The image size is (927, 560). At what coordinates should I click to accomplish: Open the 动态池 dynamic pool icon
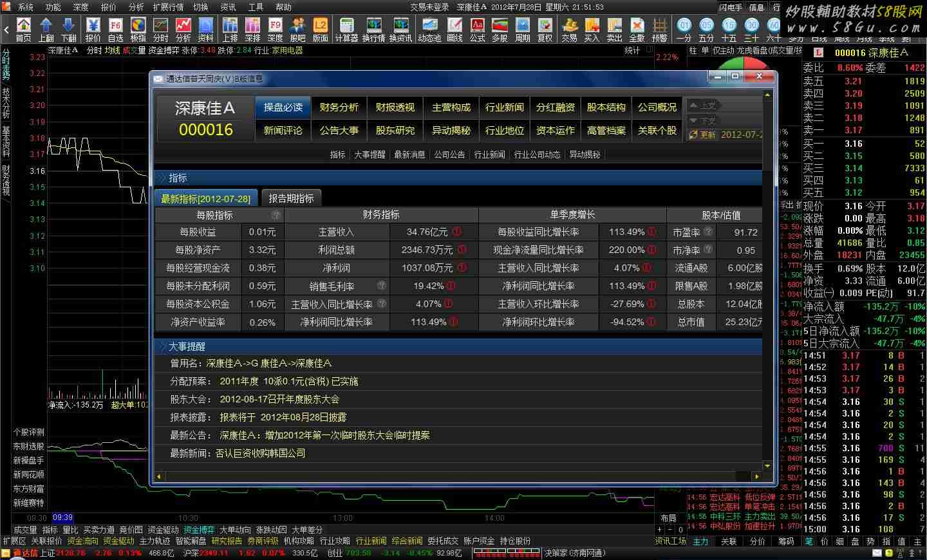click(429, 30)
